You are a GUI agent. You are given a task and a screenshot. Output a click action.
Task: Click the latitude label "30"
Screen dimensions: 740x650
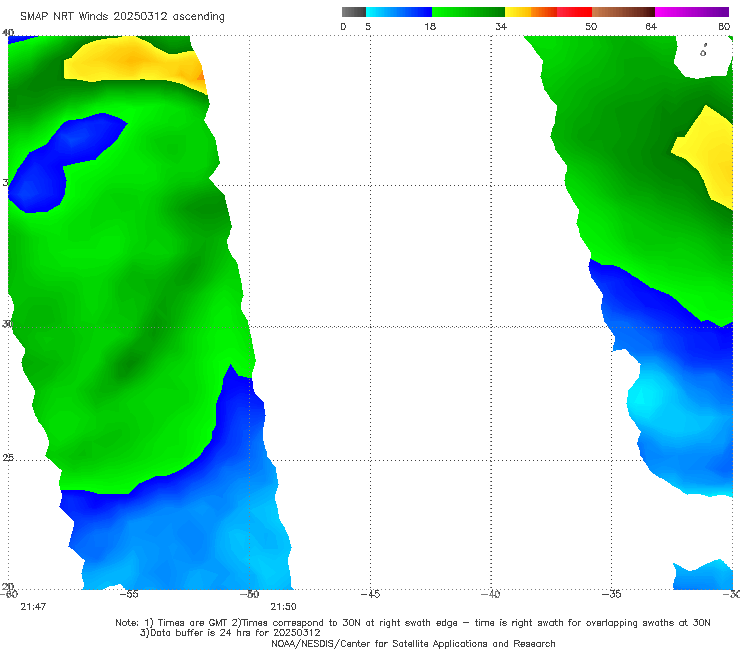7,324
